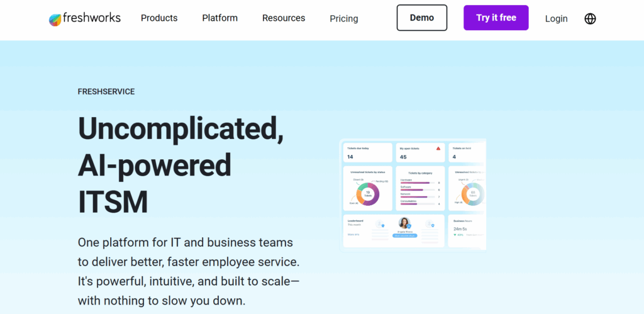Click the FRESHSERVICE label above the headline
Image resolution: width=644 pixels, height=314 pixels.
pos(106,91)
